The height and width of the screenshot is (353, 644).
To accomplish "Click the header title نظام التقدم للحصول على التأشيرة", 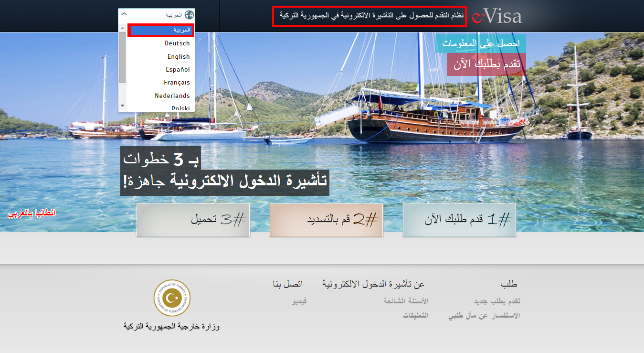I will point(371,16).
